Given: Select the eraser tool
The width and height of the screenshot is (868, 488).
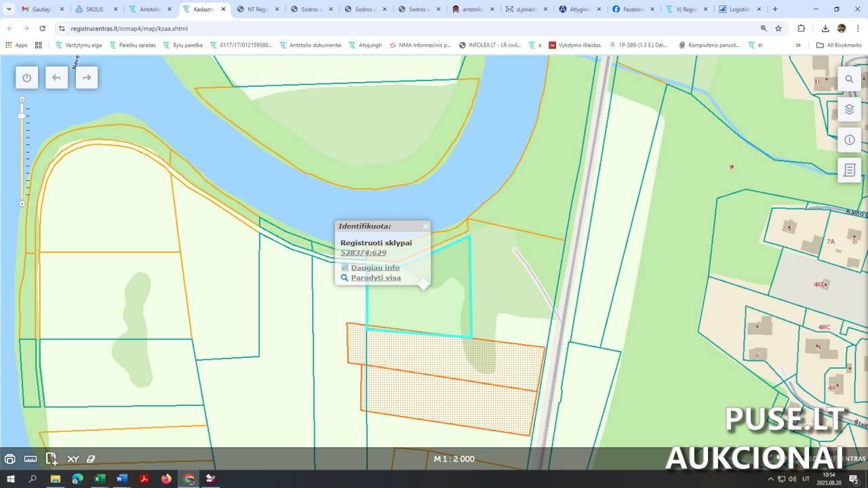Looking at the screenshot, I should tap(91, 459).
